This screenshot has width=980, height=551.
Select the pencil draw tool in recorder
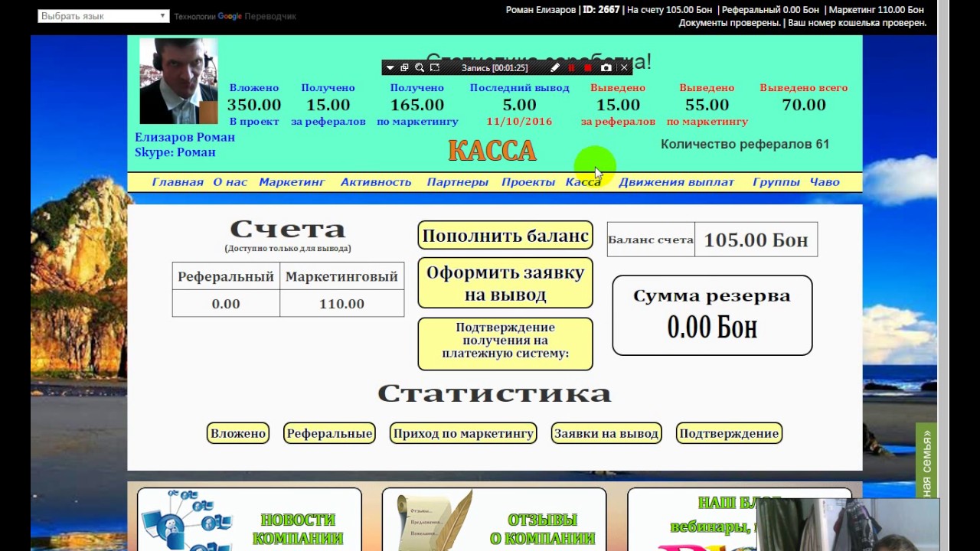coord(555,68)
